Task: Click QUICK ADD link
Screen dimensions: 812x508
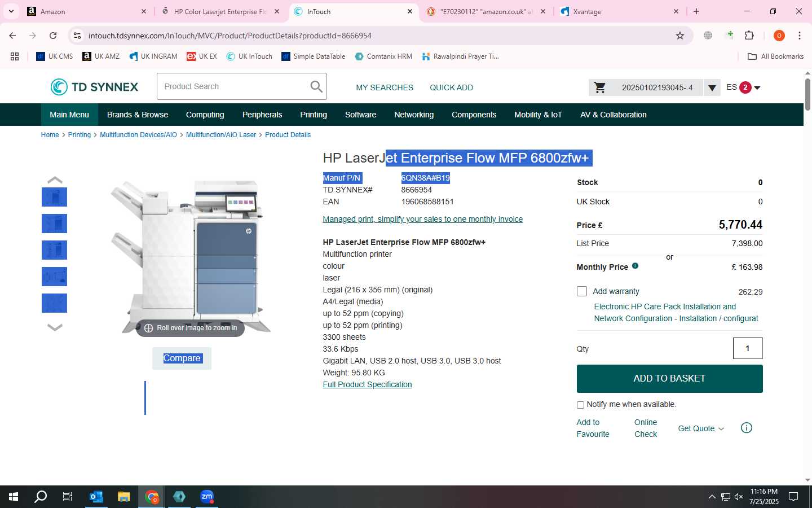Action: pyautogui.click(x=451, y=87)
